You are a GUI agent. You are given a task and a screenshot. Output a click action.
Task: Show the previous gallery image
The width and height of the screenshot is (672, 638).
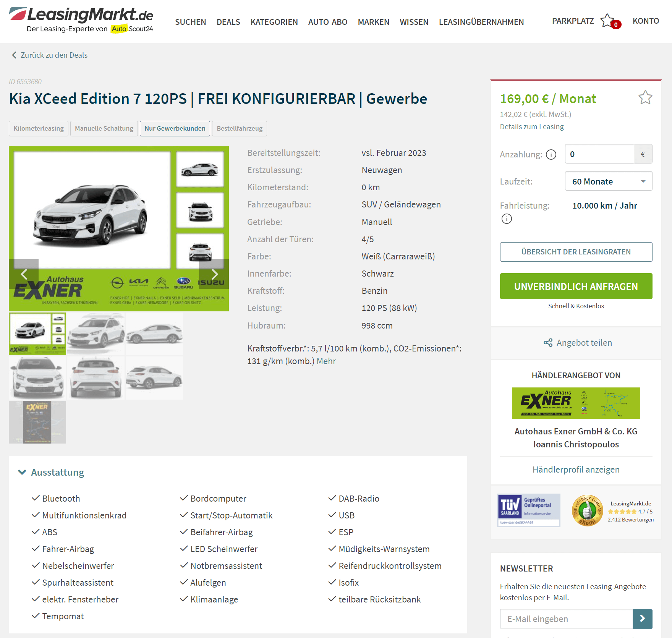click(x=24, y=274)
